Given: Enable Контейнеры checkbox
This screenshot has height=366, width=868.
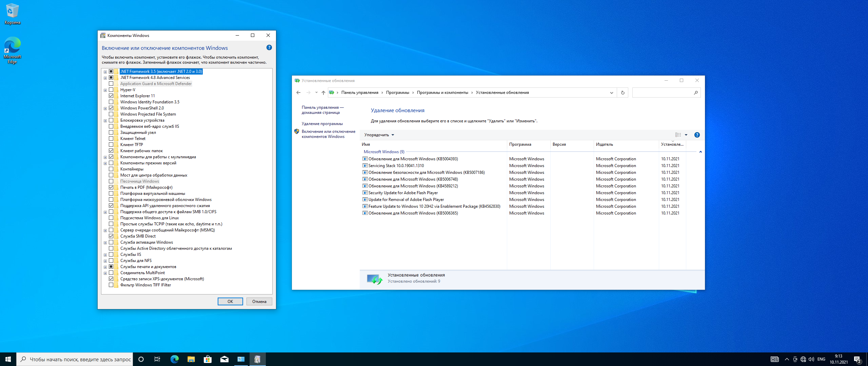Looking at the screenshot, I should (111, 169).
